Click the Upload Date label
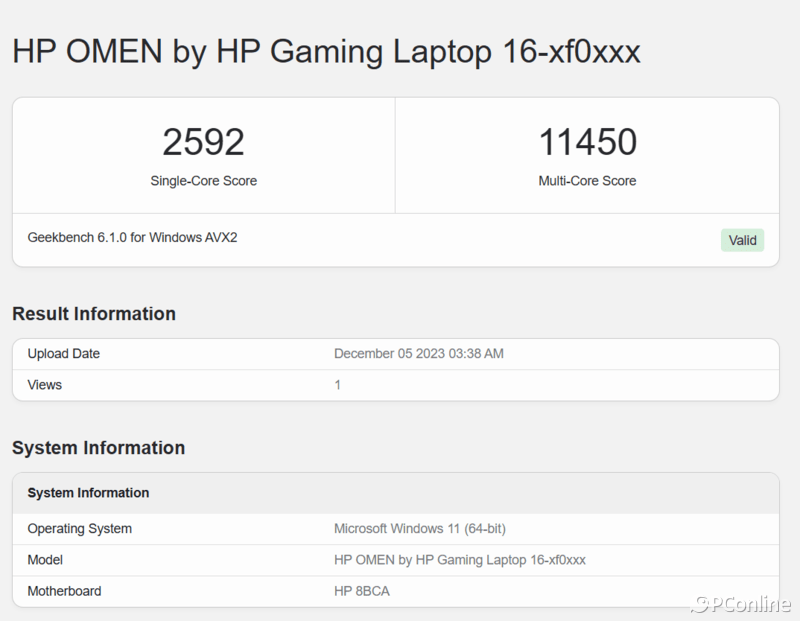 64,354
